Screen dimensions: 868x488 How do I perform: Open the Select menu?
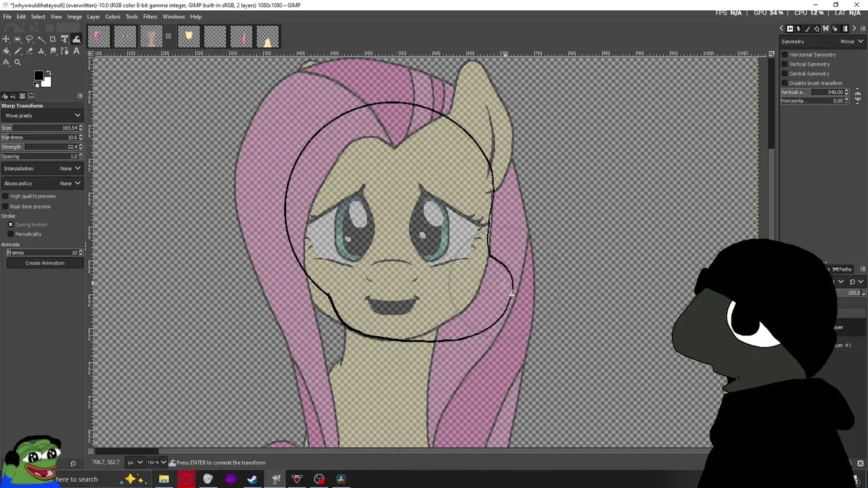38,16
